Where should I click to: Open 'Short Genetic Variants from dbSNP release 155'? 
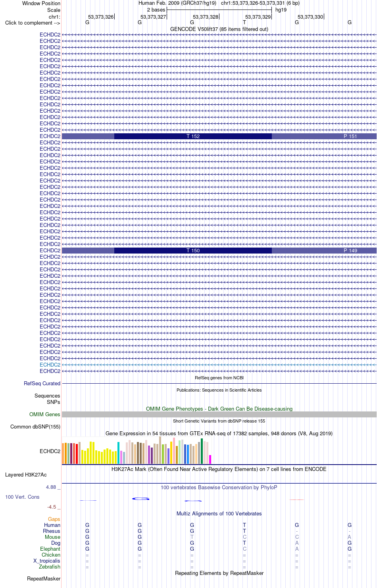[x=219, y=421]
